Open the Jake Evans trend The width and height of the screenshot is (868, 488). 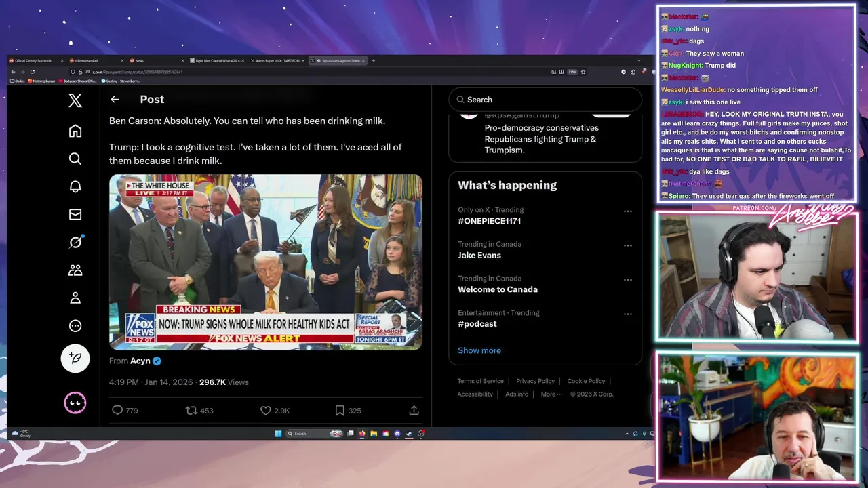click(x=479, y=255)
